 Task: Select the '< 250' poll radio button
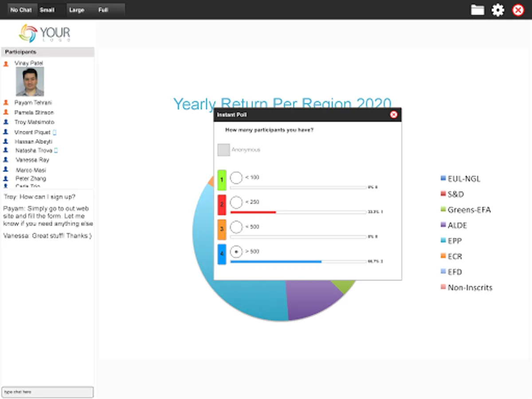coord(236,203)
